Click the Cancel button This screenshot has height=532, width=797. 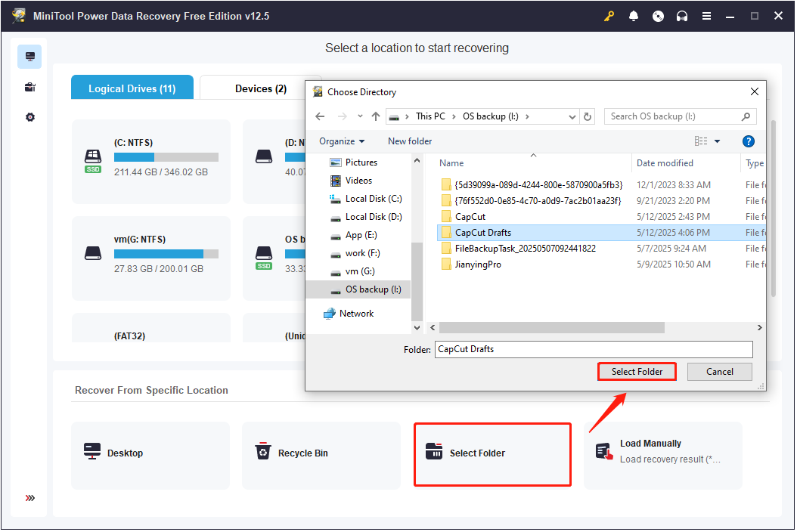point(719,372)
